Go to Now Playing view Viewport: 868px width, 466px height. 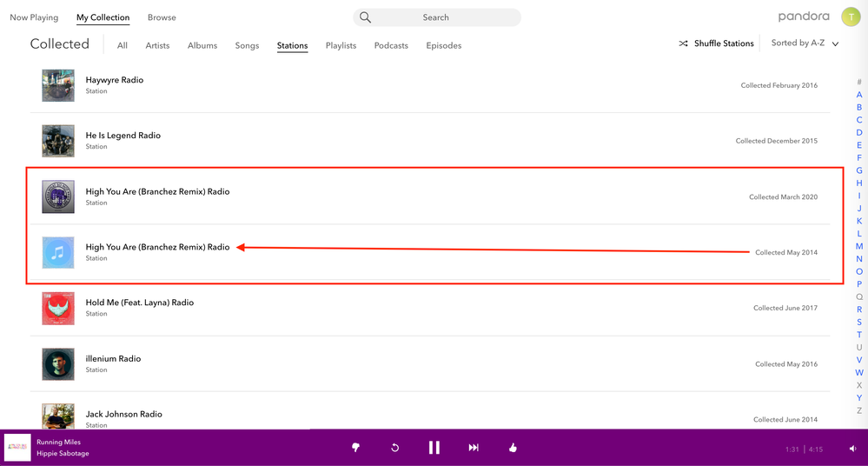point(34,17)
